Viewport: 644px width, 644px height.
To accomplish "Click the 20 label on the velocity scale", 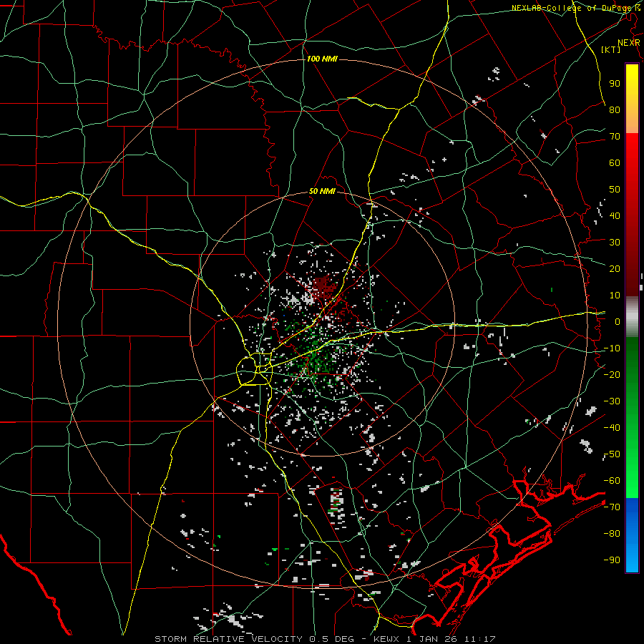I will 615,268.
